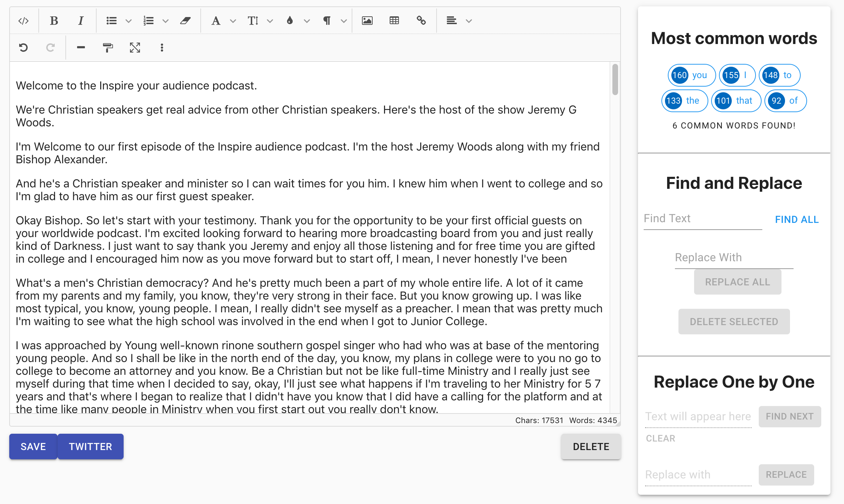Viewport: 844px width, 504px height.
Task: Select the 'you' common word chip
Action: pyautogui.click(x=691, y=75)
